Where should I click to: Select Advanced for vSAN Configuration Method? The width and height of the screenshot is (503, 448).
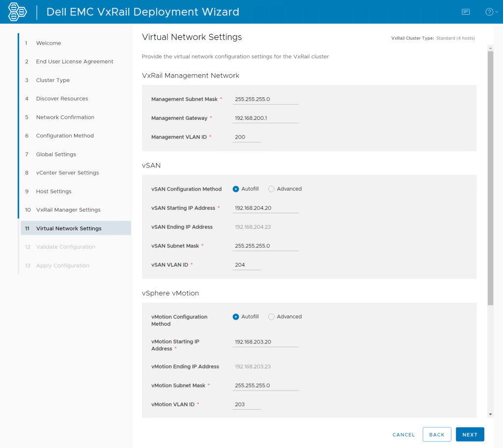[271, 189]
